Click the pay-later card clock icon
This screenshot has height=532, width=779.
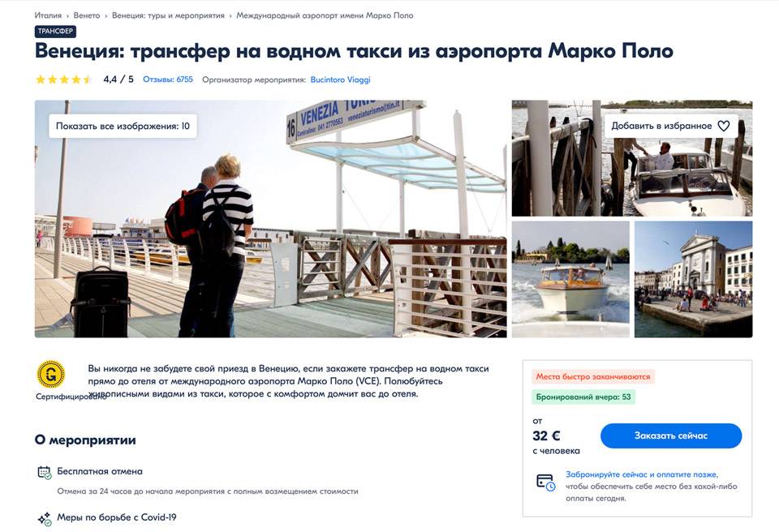545,483
